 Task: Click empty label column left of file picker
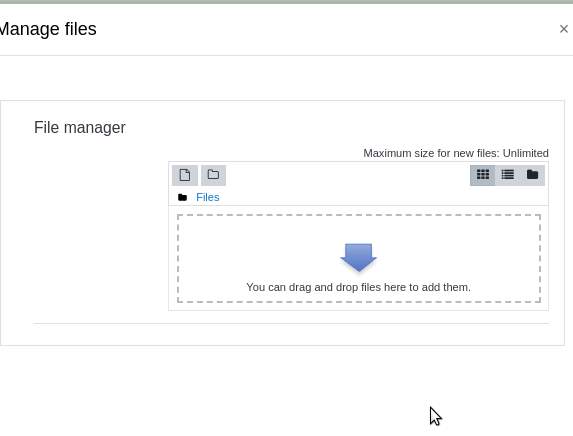pos(100,234)
